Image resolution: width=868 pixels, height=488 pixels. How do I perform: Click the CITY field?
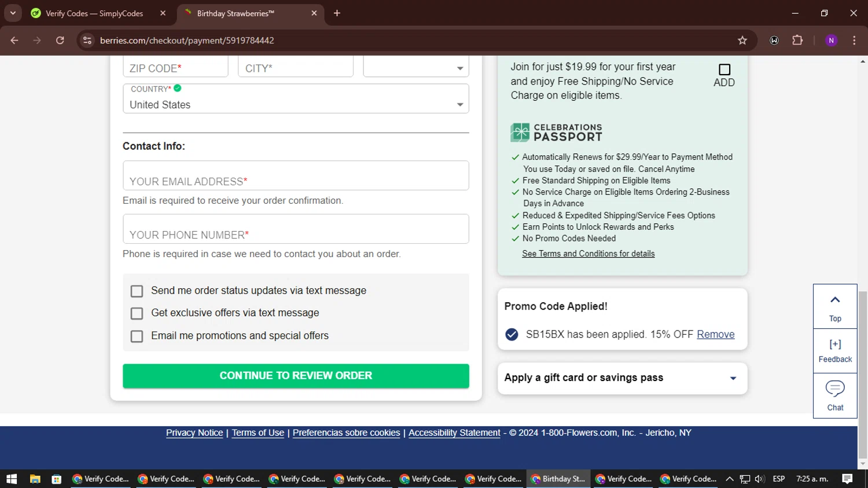click(x=296, y=66)
